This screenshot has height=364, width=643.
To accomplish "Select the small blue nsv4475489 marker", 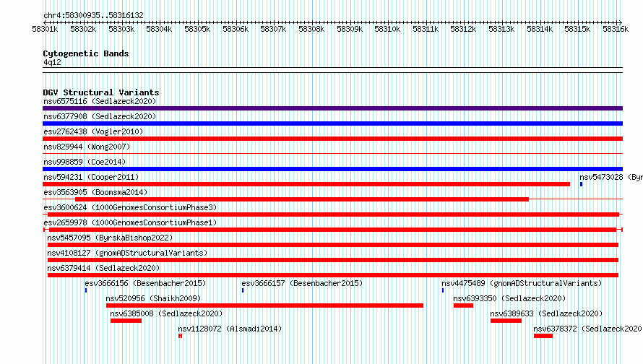I will coord(443,290).
